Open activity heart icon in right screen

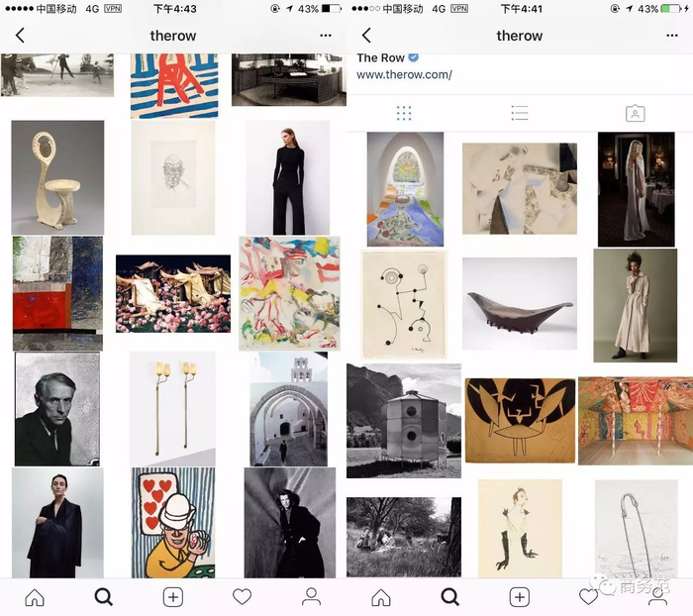click(588, 597)
